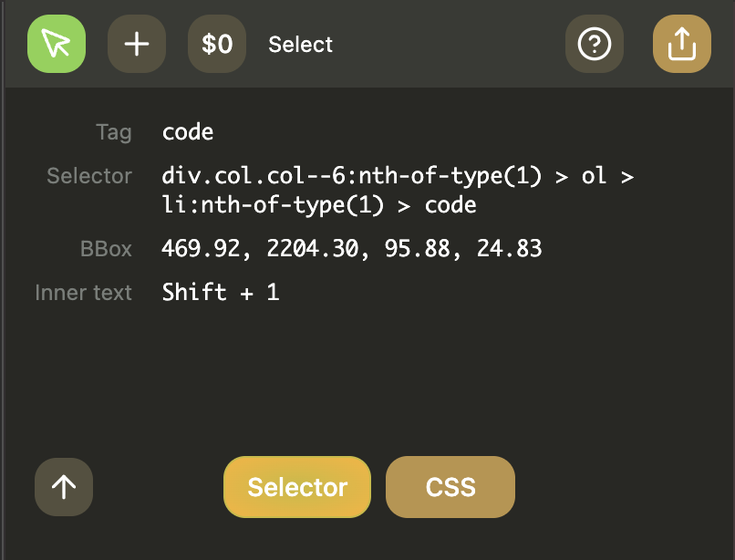Click the share export icon
This screenshot has width=735, height=560.
682,44
